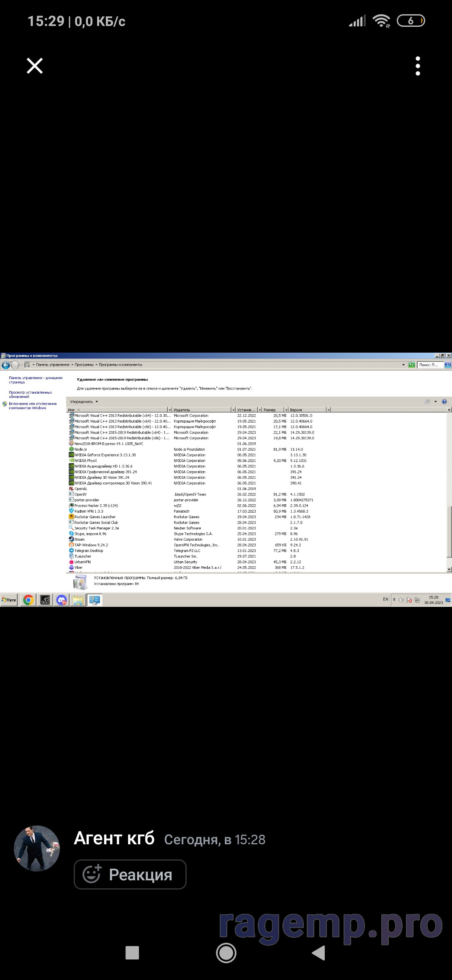This screenshot has height=980, width=452.
Task: Open the Размер column filter dropdown arrow
Action: [286, 410]
